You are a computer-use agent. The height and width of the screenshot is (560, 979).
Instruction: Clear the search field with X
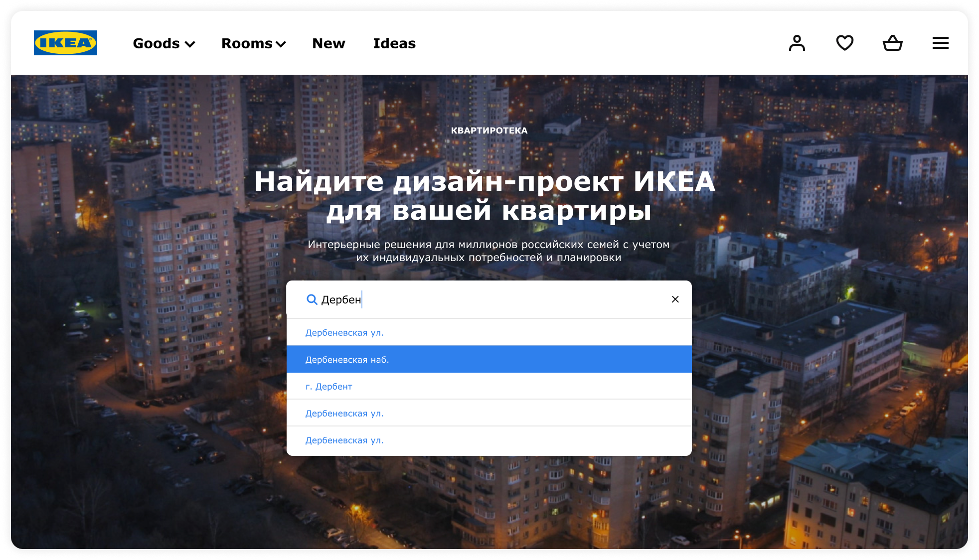[675, 299]
